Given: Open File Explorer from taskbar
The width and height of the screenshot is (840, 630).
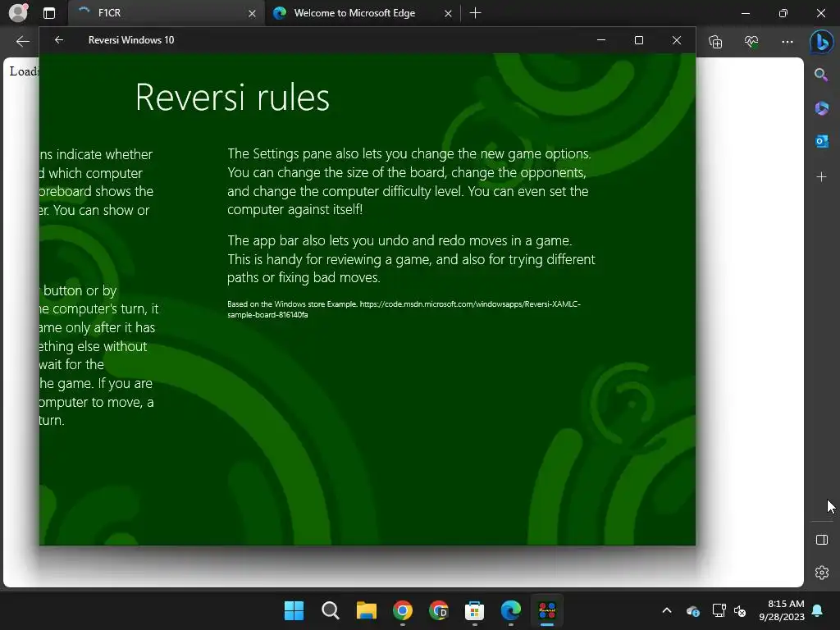Looking at the screenshot, I should point(367,610).
